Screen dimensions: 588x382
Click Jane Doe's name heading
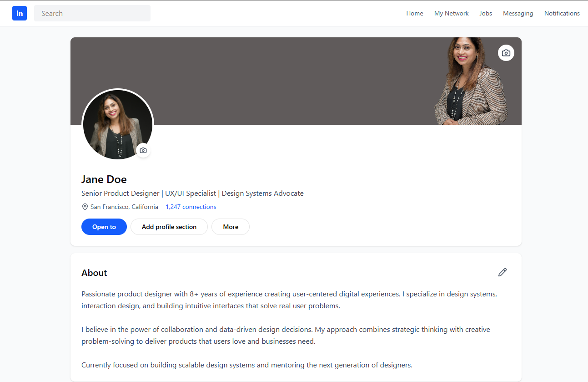point(104,179)
